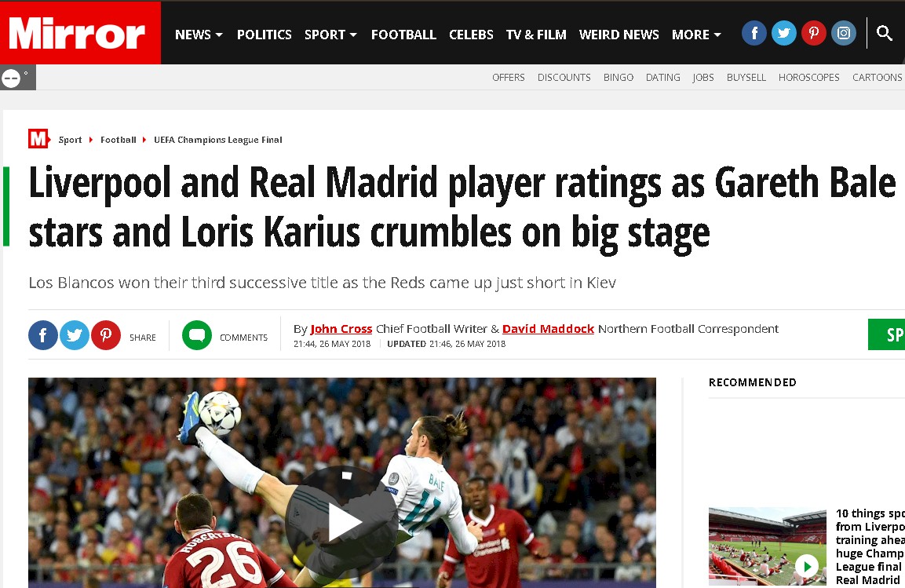905x588 pixels.
Task: Click the red M breadcrumb home icon
Action: pyautogui.click(x=39, y=139)
